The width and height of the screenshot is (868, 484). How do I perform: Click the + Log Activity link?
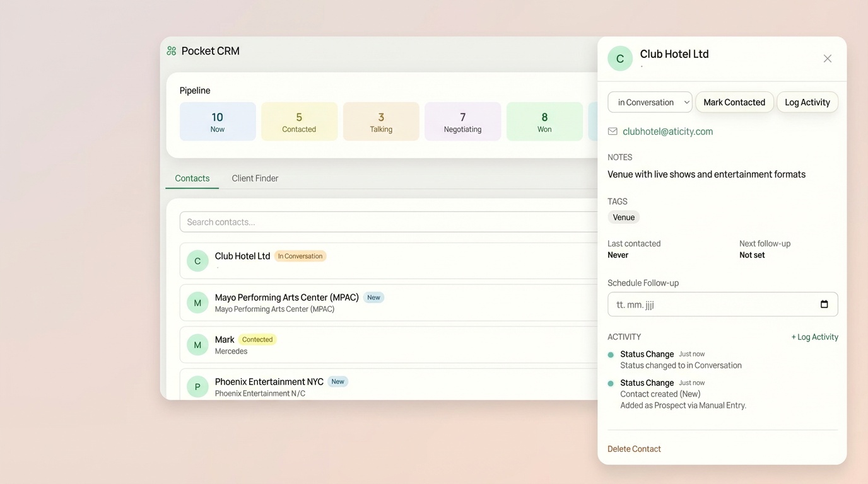coord(814,337)
